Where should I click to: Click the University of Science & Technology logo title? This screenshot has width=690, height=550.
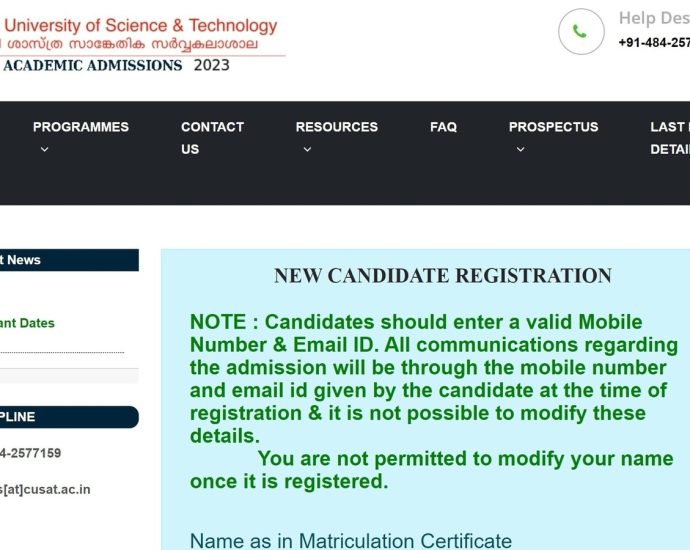click(141, 25)
